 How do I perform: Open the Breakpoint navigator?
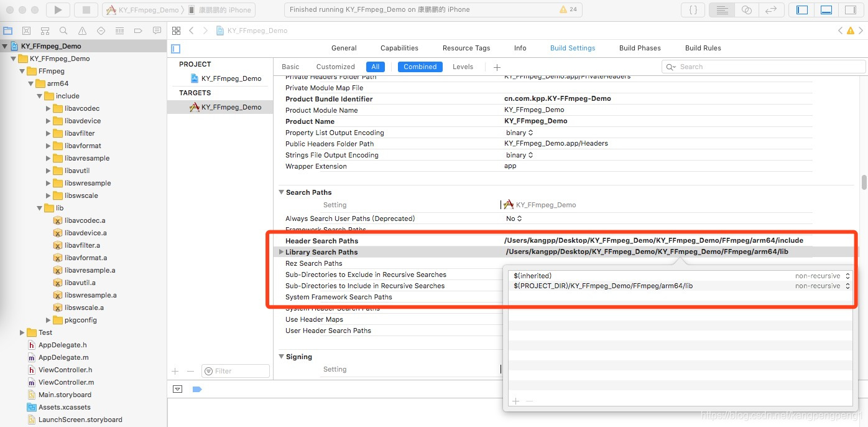pyautogui.click(x=138, y=30)
